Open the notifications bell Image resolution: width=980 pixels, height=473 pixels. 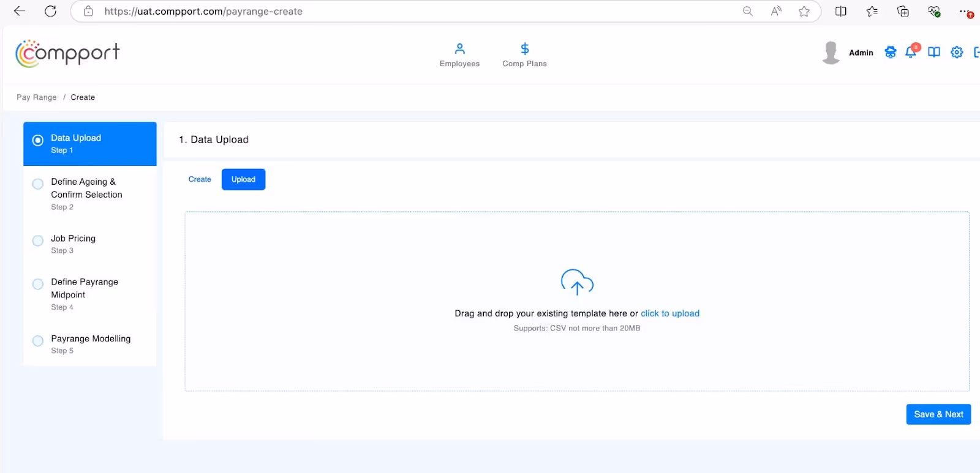[x=911, y=52]
